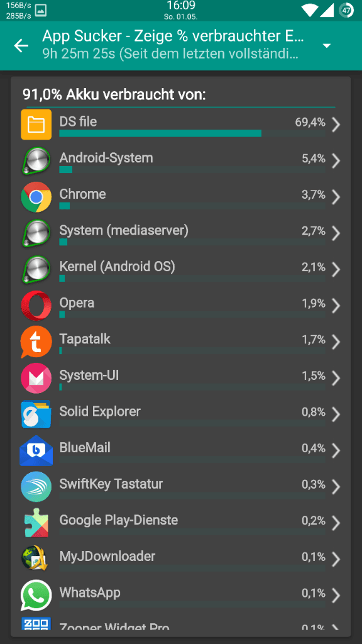This screenshot has width=362, height=644.
Task: Open Google Play-Dienste details chevron
Action: (336, 523)
